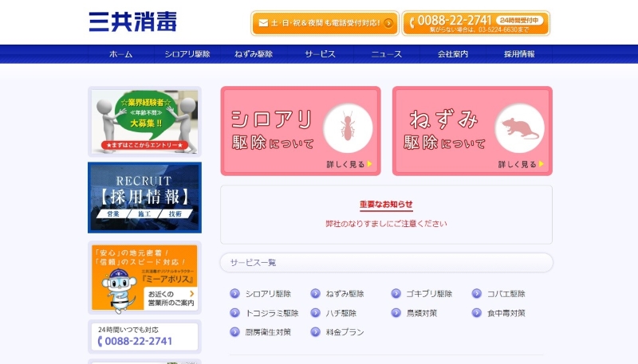Click the yellow arrow beside 詳しく見る in シロアリ banner
638x364 pixels.
coord(369,164)
